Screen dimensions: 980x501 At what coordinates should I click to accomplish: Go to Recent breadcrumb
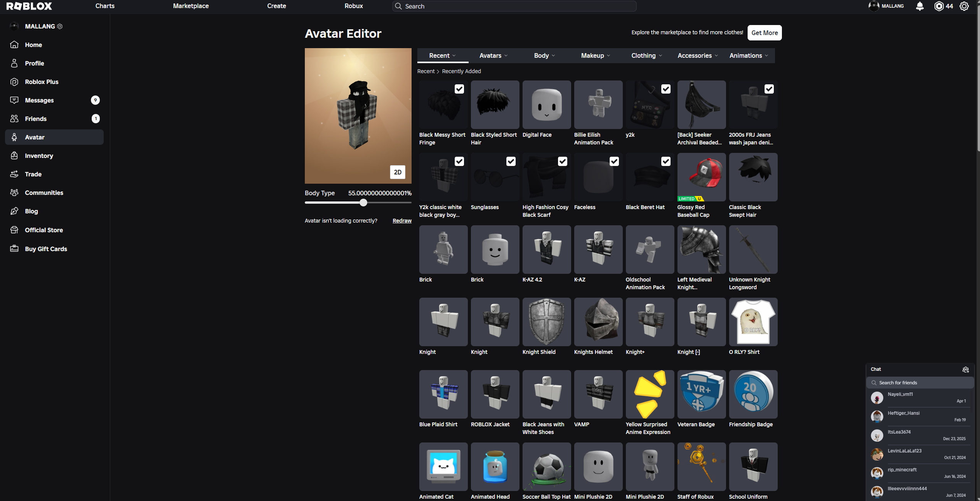(x=426, y=71)
